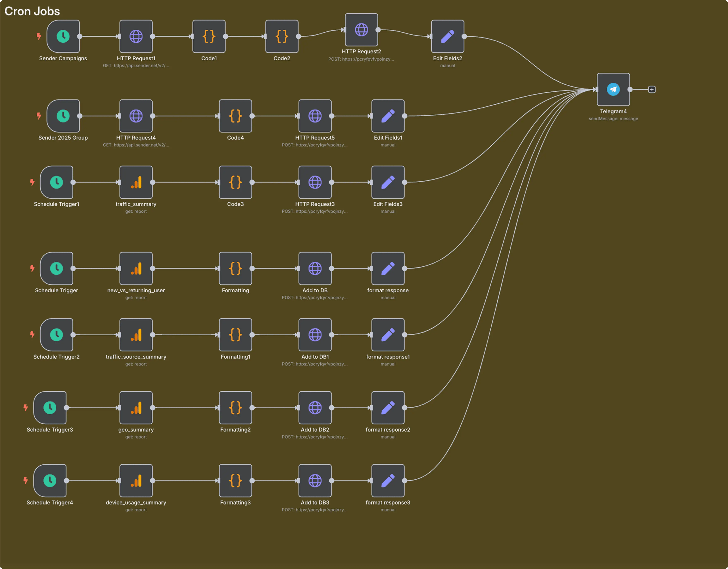Click the Schedule Trigger lightning icon
Screen dimensions: 728x569
coord(32,268)
